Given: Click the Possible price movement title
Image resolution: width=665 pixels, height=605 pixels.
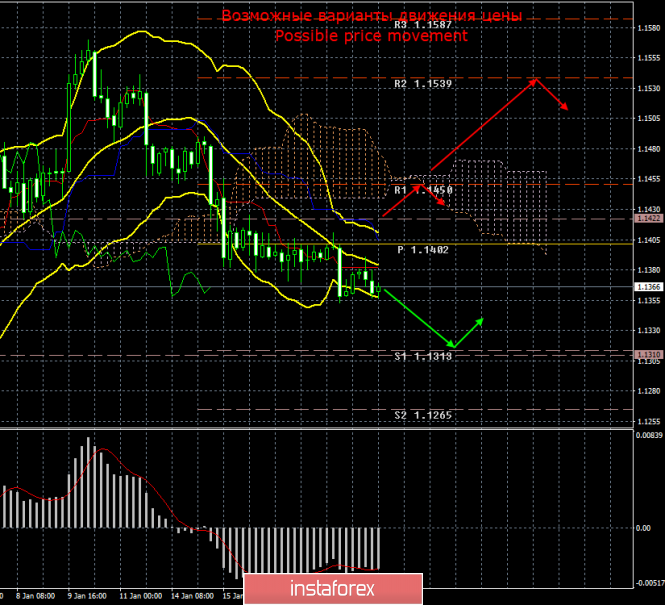Looking at the screenshot, I should click(x=371, y=36).
